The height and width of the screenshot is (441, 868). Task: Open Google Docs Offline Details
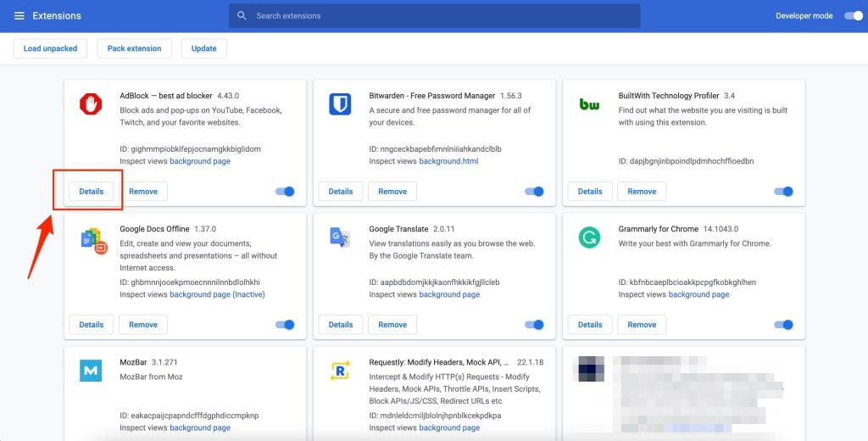(92, 325)
